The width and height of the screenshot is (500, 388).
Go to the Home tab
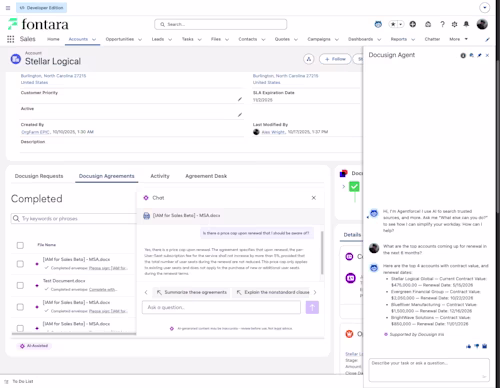tap(53, 39)
